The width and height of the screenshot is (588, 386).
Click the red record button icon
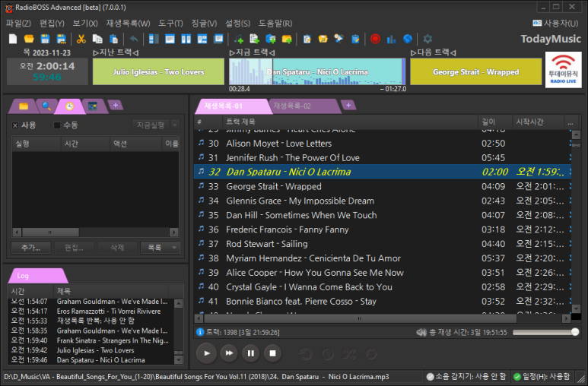(x=375, y=39)
